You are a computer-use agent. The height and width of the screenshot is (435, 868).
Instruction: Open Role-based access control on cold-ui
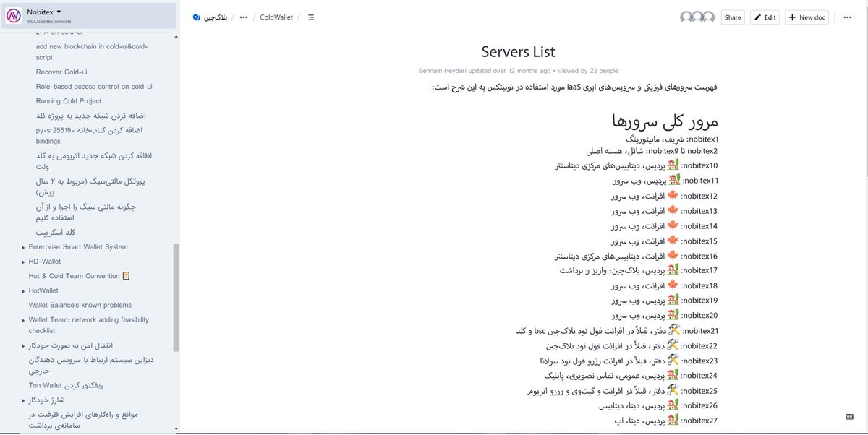[94, 86]
